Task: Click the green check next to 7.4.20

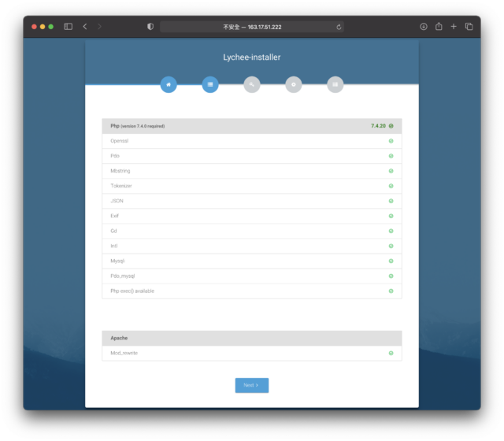Action: click(x=391, y=126)
